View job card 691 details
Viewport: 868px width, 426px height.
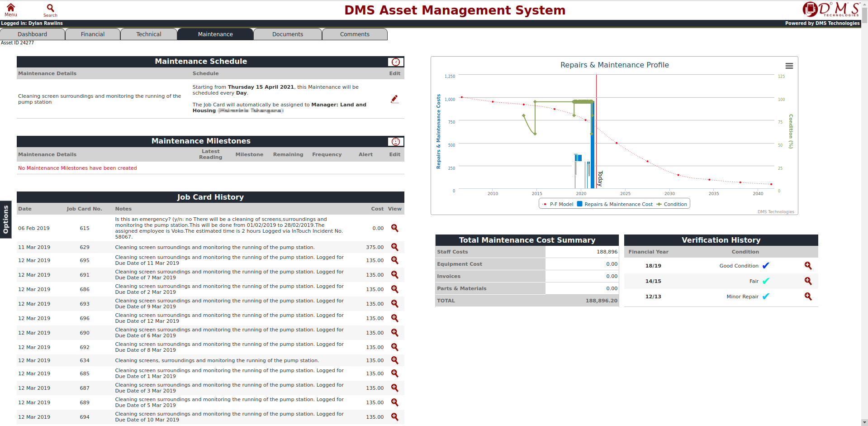[x=395, y=275]
